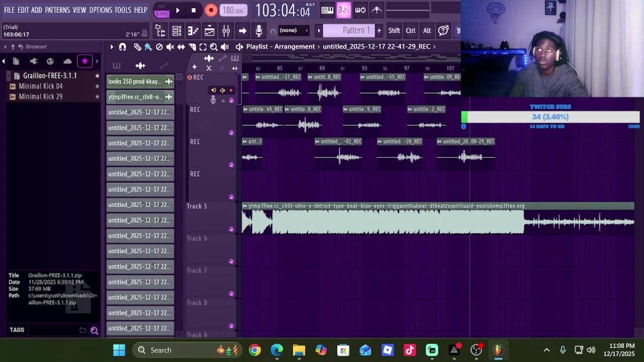The height and width of the screenshot is (362, 644).
Task: Toggle mute LED on Track 5
Action: pos(231,229)
